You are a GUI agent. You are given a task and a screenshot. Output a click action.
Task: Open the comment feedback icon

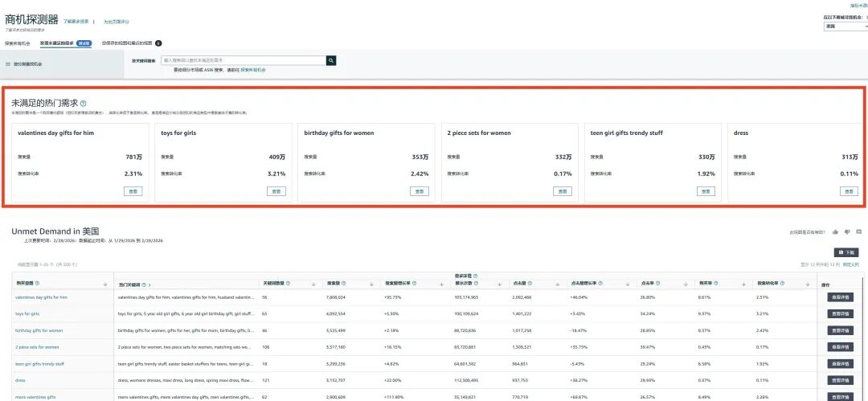tap(858, 232)
